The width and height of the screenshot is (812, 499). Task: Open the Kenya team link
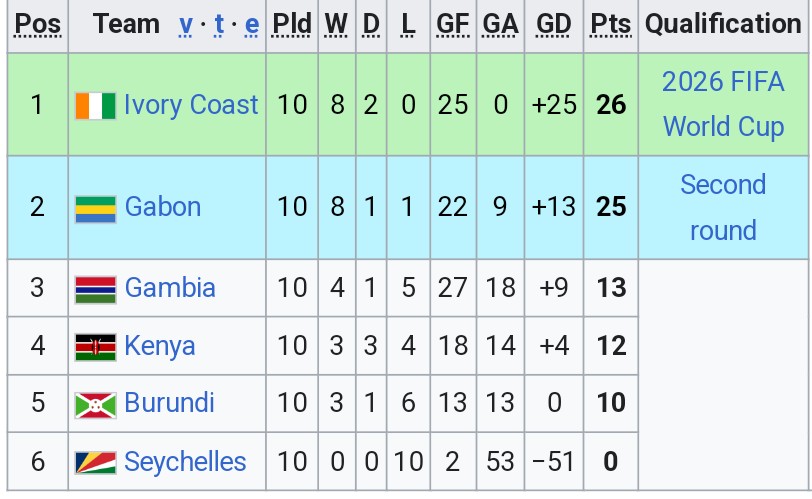coord(160,346)
